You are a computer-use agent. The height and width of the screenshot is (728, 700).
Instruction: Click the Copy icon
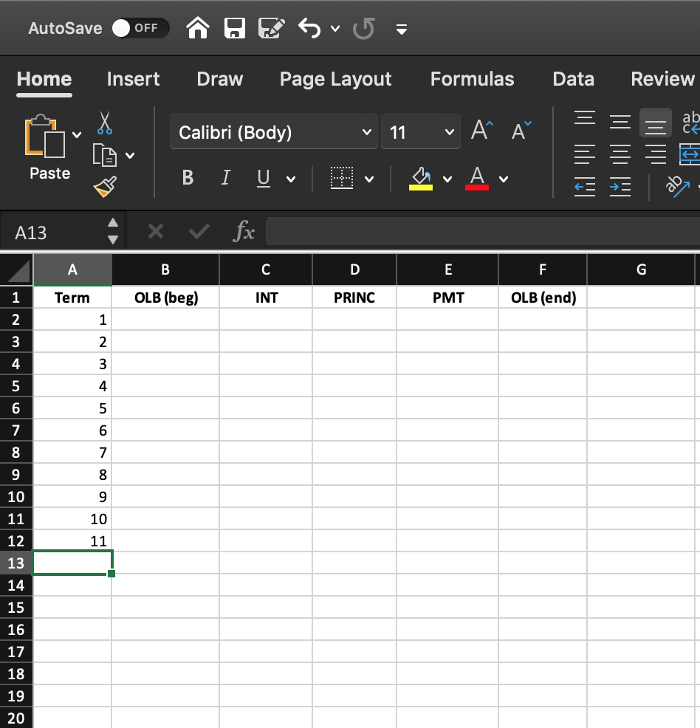[x=104, y=155]
